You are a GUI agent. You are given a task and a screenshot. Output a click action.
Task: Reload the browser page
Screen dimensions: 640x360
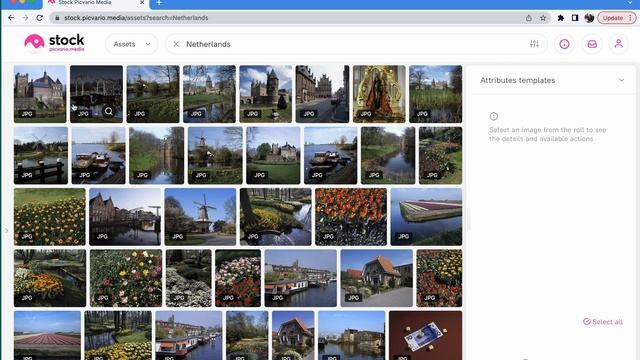[39, 18]
